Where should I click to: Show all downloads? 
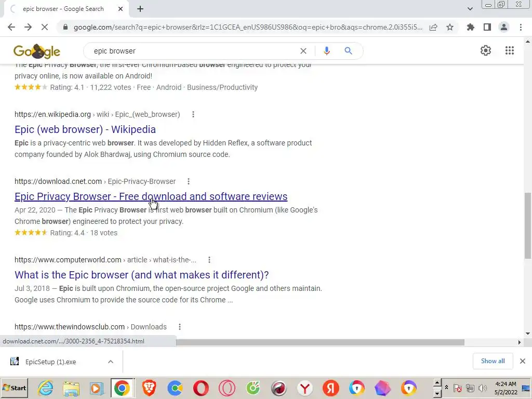click(x=493, y=361)
